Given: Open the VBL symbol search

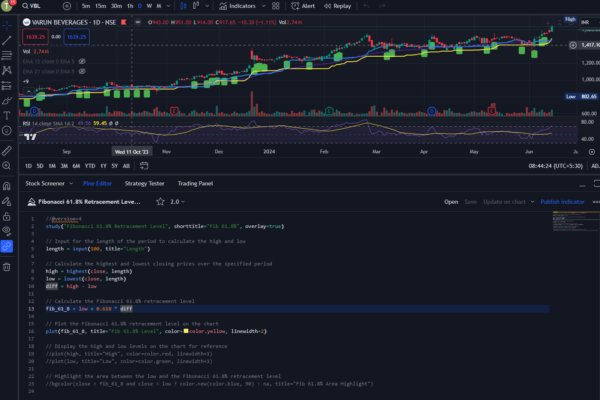Looking at the screenshot, I should pos(31,6).
